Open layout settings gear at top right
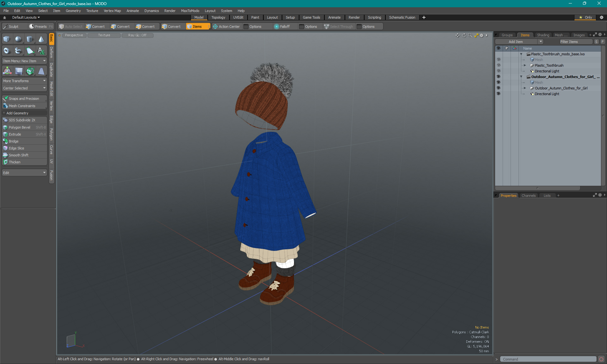Screen dimensions: 607x364 (x=602, y=17)
